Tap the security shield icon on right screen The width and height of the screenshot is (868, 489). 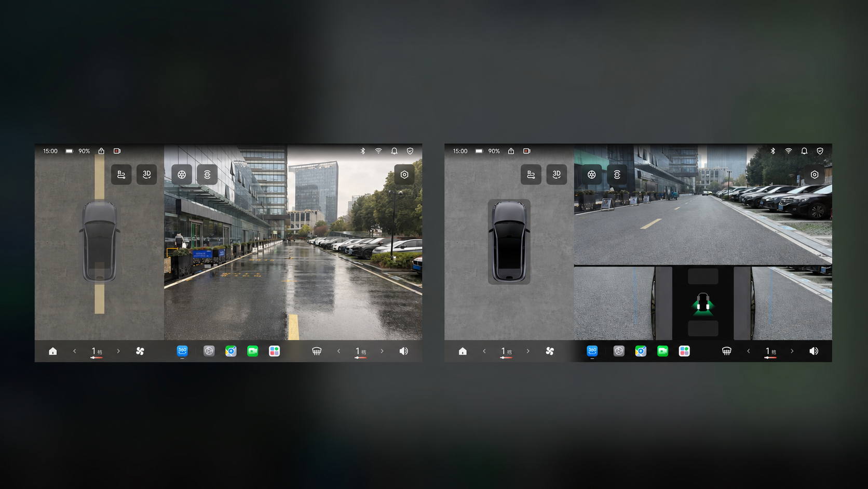coord(820,151)
